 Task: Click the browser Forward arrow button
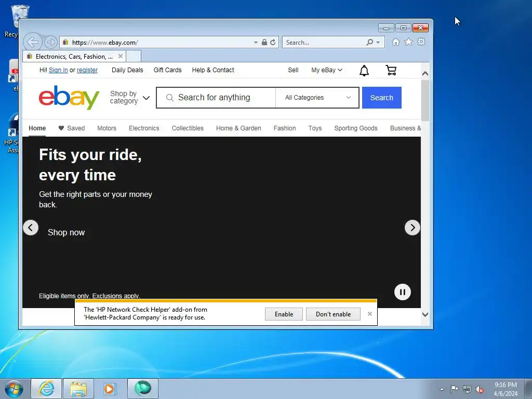50,42
